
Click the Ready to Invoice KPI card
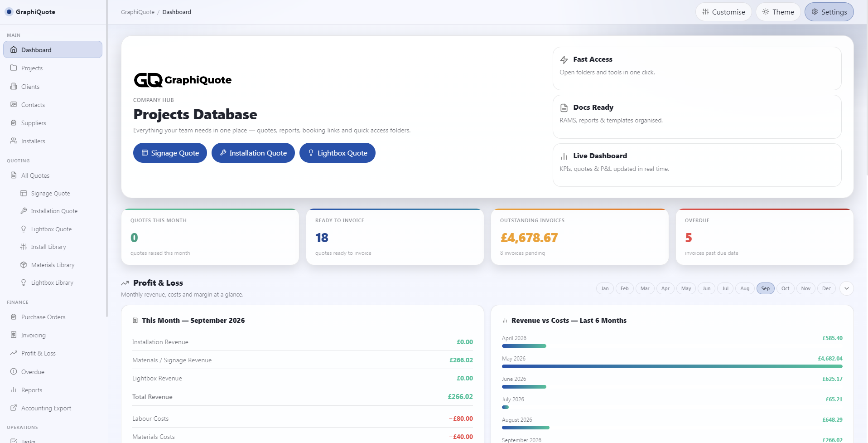[395, 237]
